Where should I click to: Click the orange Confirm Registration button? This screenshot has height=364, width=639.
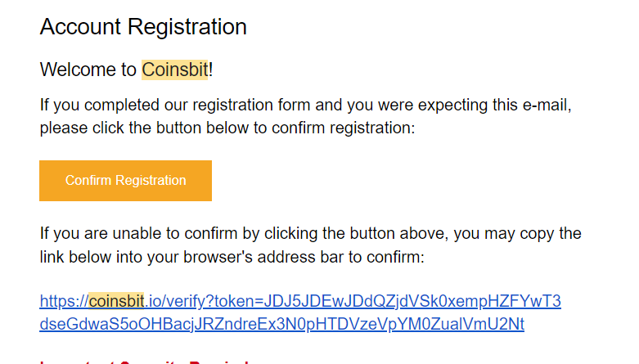[125, 181]
